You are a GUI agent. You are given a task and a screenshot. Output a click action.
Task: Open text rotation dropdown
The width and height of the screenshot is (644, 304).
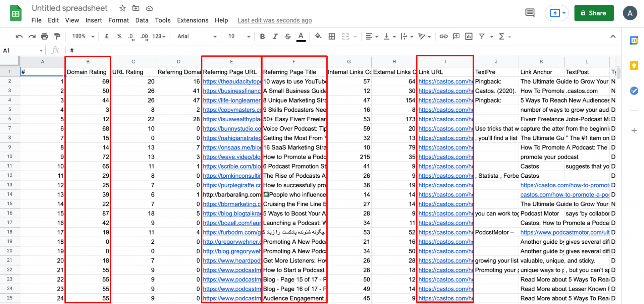425,37
